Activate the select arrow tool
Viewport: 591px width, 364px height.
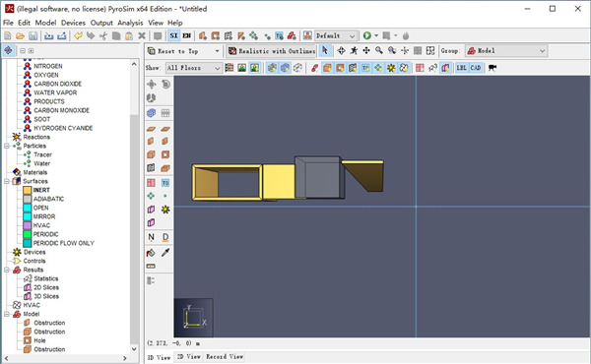(325, 51)
